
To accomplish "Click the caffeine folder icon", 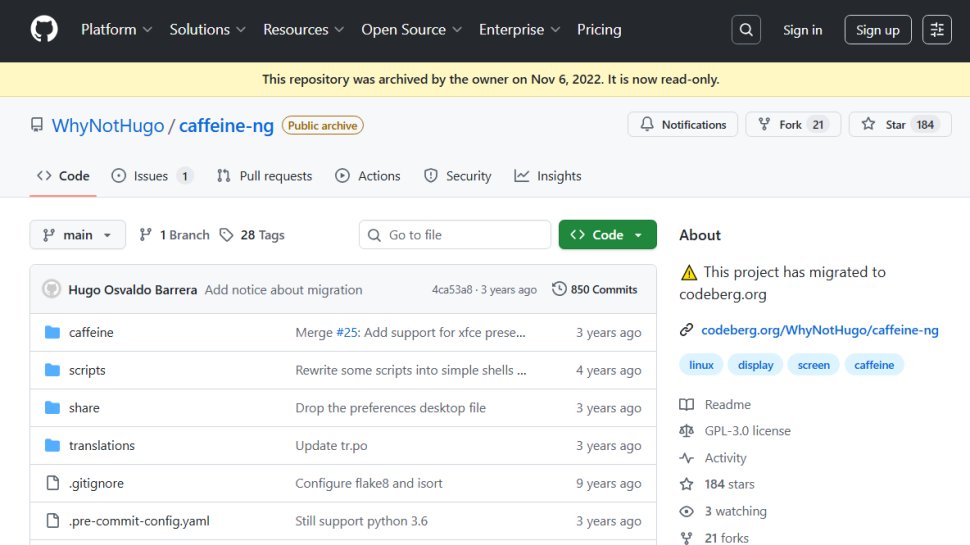I will (53, 332).
